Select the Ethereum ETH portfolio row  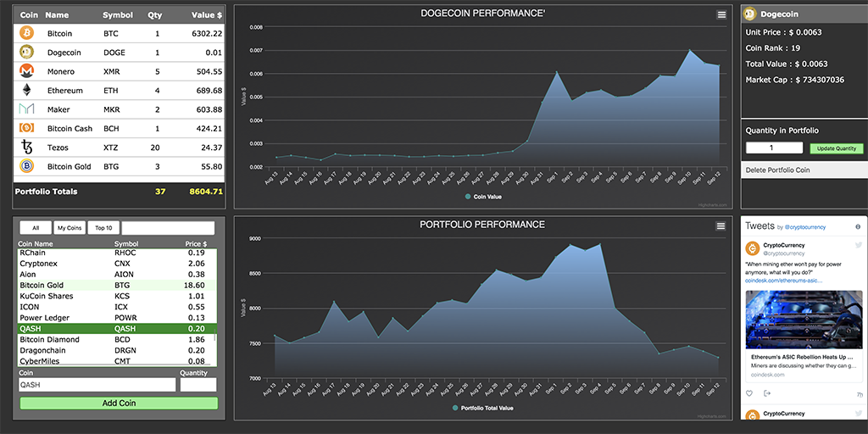point(119,90)
